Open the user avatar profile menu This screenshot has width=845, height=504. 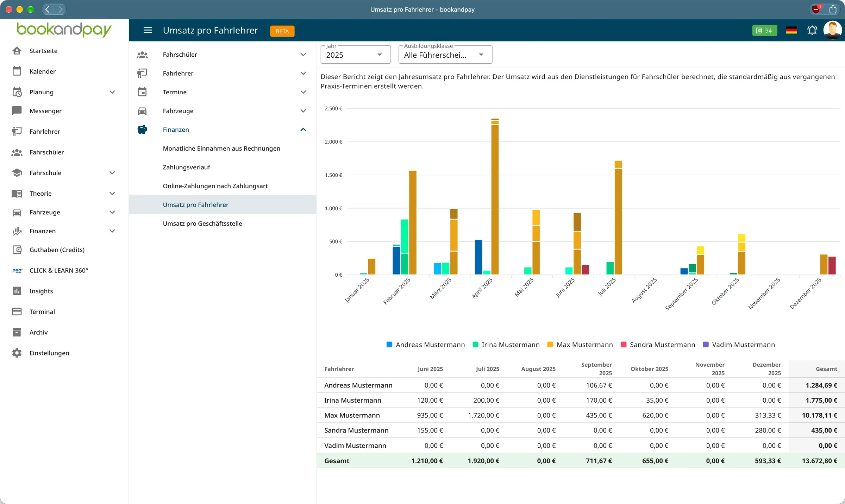tap(832, 30)
